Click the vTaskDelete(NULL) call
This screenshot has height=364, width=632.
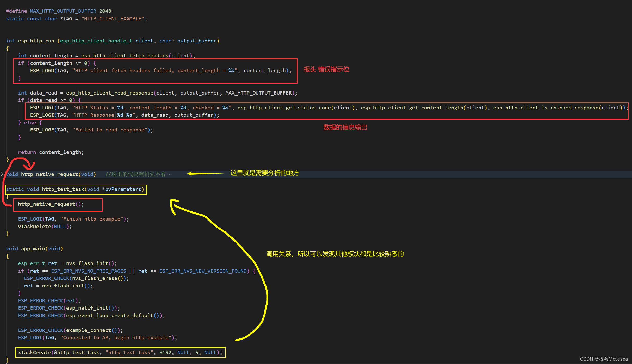[45, 227]
